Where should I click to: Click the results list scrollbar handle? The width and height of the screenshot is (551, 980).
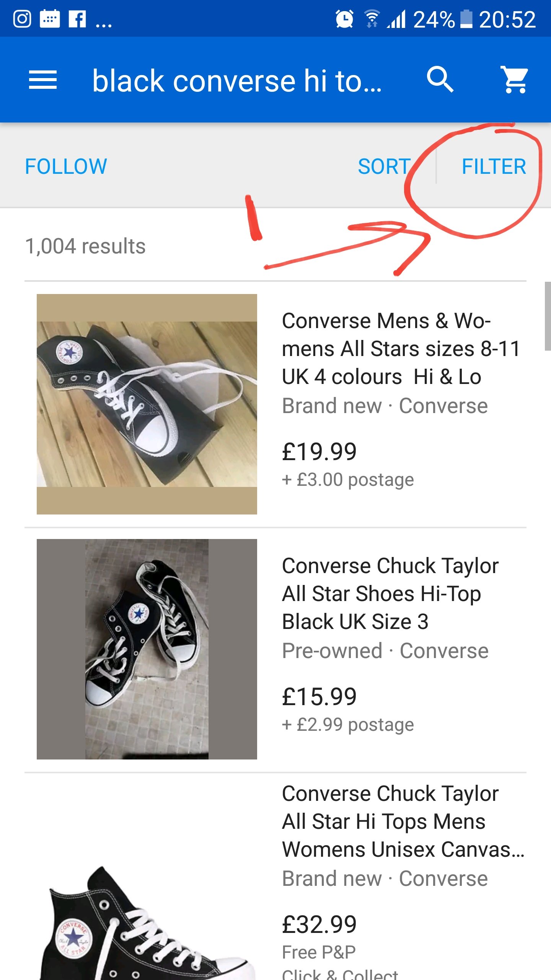(548, 316)
